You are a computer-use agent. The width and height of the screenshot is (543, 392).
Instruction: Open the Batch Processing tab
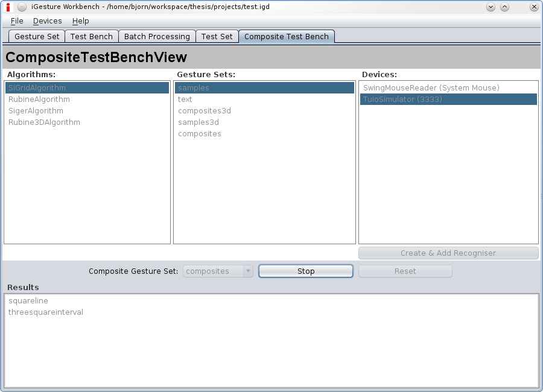[157, 37]
